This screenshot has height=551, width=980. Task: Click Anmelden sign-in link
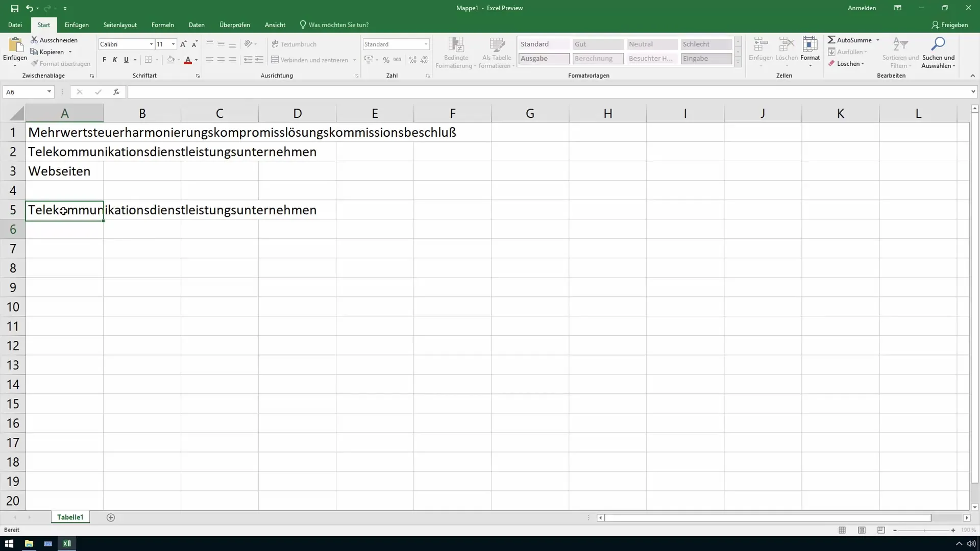pyautogui.click(x=862, y=8)
